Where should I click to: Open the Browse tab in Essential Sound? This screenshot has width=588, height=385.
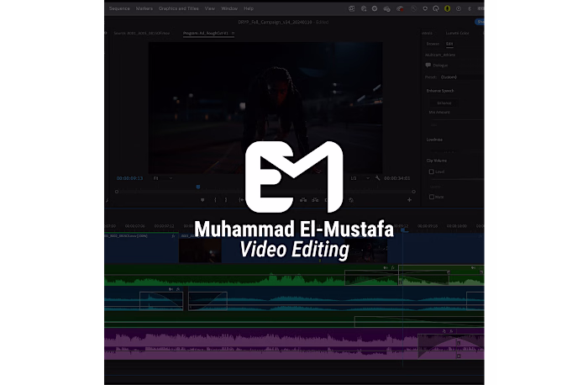(x=433, y=44)
